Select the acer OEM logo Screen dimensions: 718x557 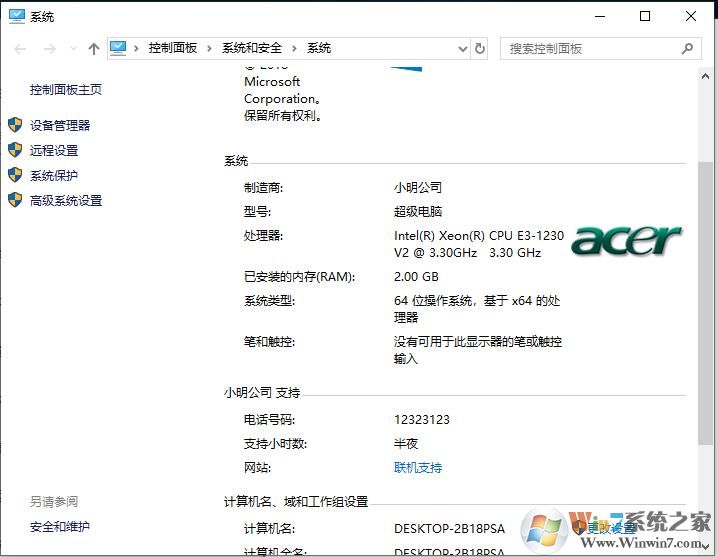627,240
